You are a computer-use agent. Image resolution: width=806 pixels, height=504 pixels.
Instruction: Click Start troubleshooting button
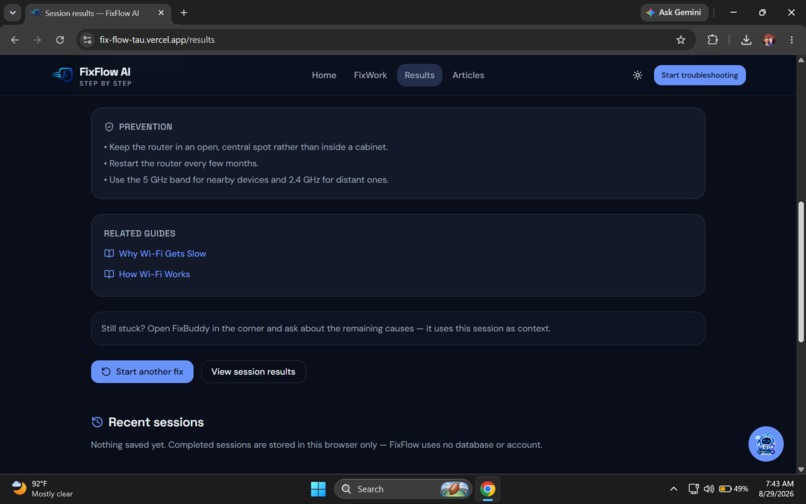pos(700,75)
